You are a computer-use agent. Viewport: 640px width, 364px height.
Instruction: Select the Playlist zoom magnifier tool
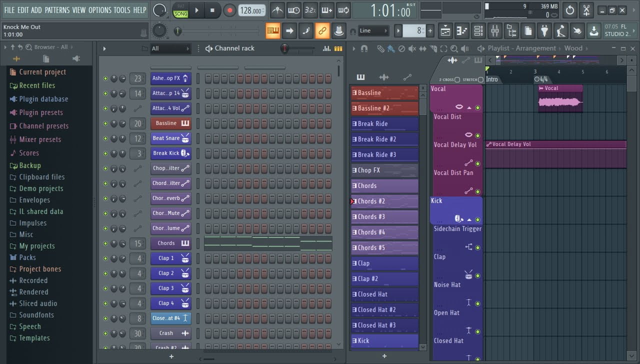tap(454, 48)
